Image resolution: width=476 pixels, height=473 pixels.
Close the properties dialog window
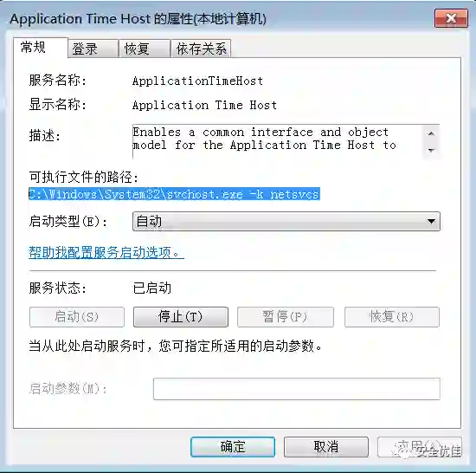click(x=451, y=18)
